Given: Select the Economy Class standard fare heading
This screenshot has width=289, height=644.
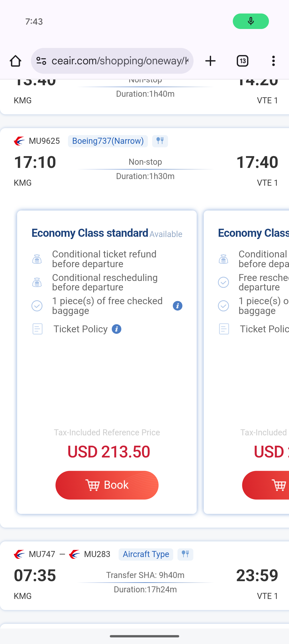Looking at the screenshot, I should (90, 233).
